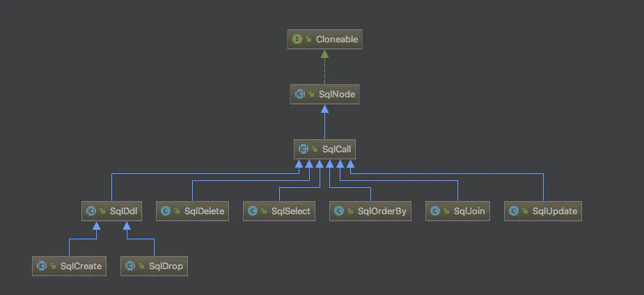The height and width of the screenshot is (295, 644).
Task: Click the lock icon beside SqlSelect
Action: [264, 212]
